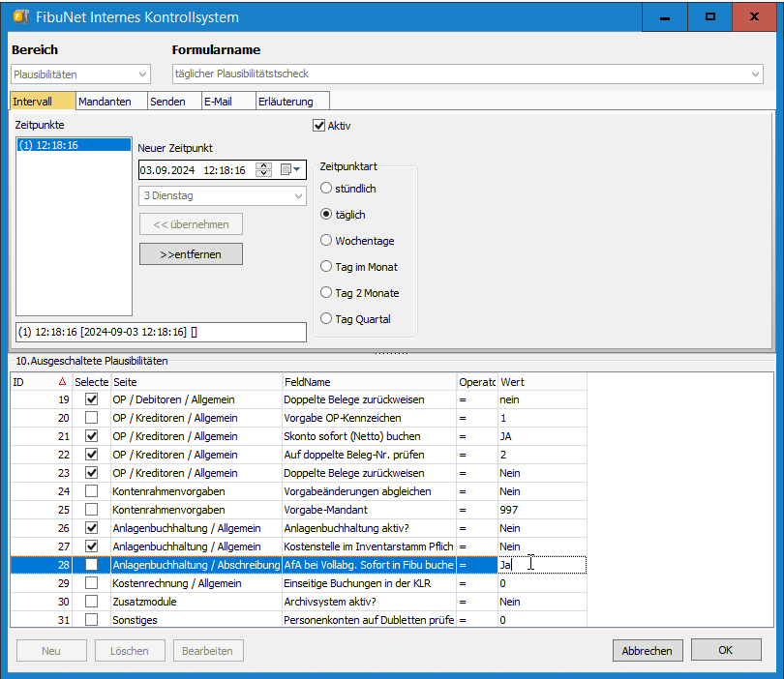Click the Vorgabeänderungen abgleichen cell

click(369, 491)
